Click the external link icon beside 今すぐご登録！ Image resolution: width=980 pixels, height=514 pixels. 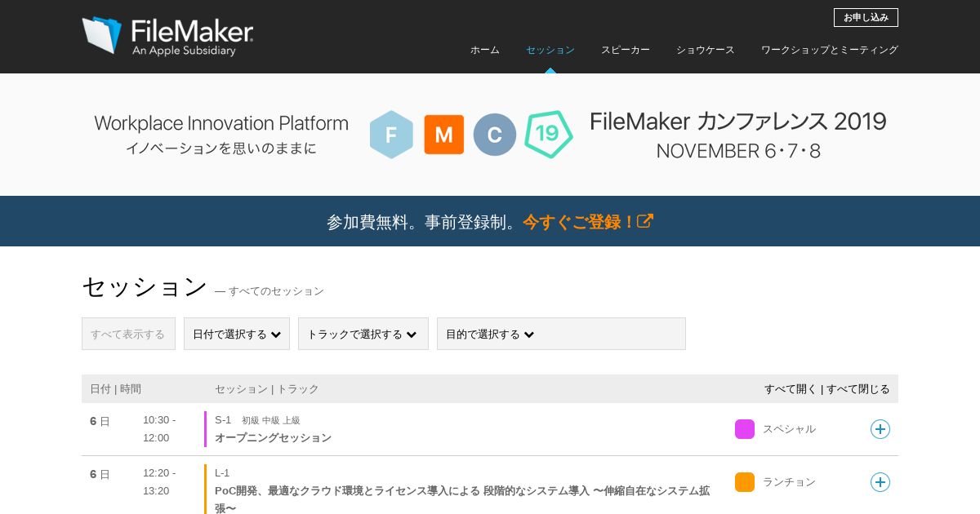(645, 221)
